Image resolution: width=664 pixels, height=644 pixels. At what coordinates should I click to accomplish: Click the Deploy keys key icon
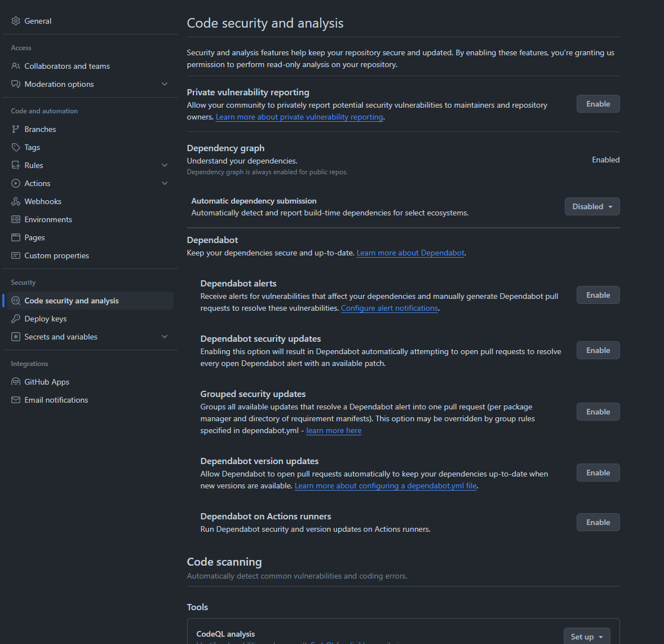coord(16,319)
